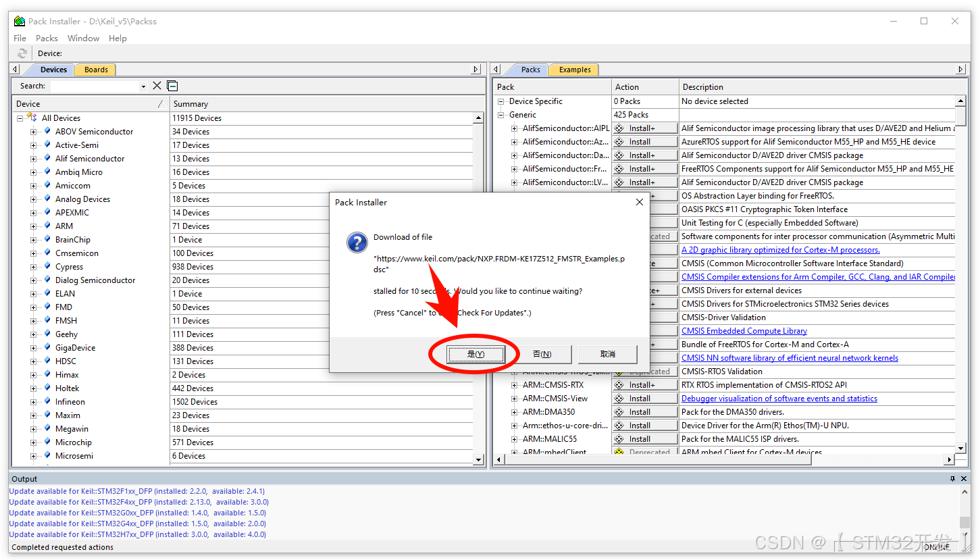Viewport: 980px width, 560px height.
Task: Open the CMSIS NN software library link
Action: pyautogui.click(x=790, y=358)
